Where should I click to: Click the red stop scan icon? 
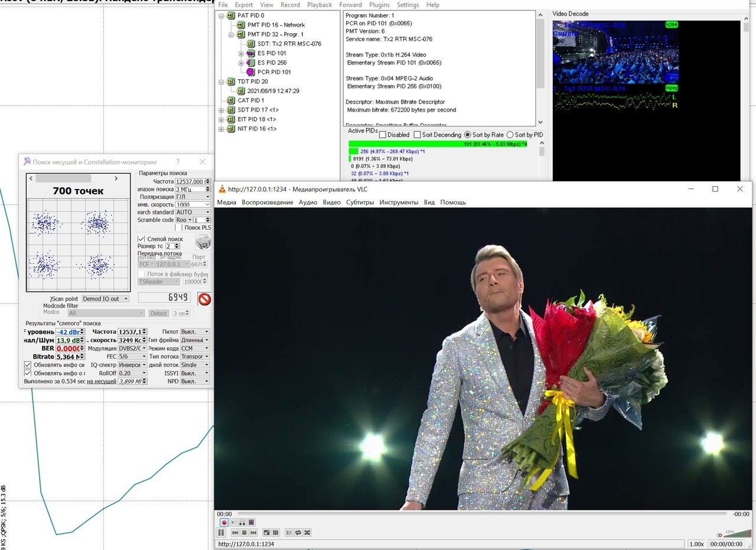[x=204, y=299]
